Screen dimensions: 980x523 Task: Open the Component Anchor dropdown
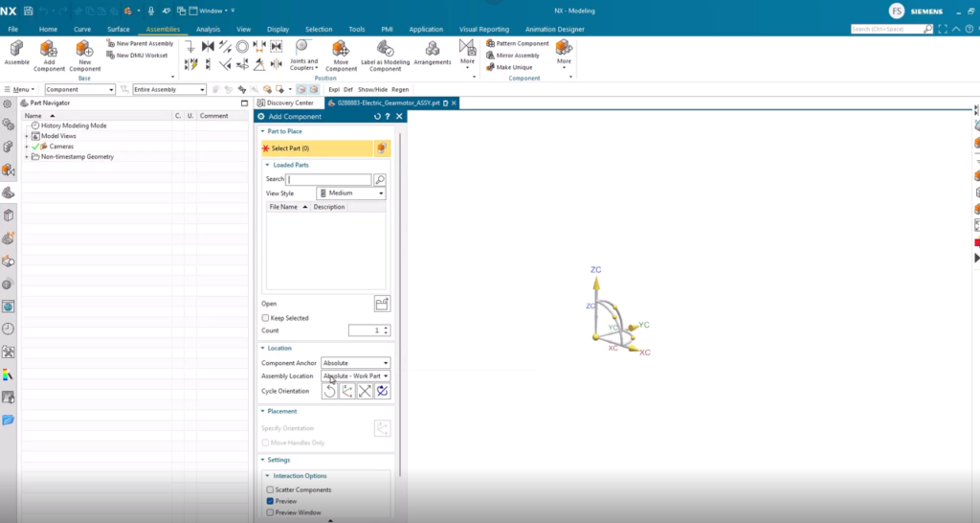(355, 363)
